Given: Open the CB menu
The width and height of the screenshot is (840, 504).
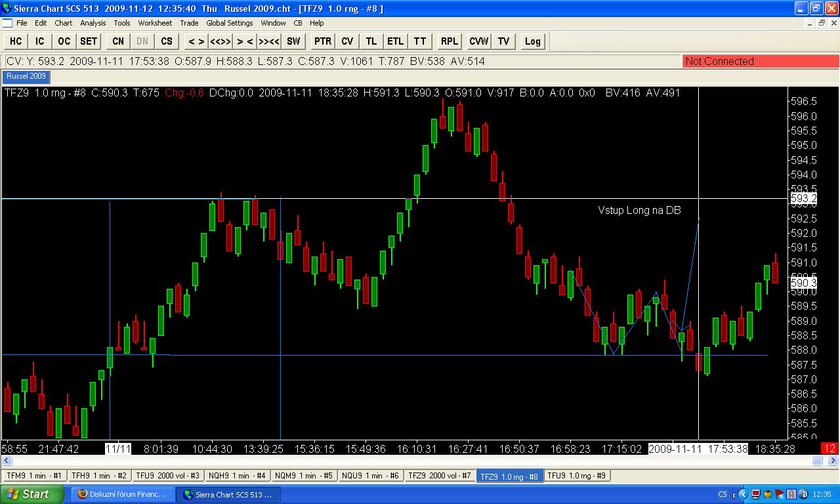Looking at the screenshot, I should click(x=298, y=23).
